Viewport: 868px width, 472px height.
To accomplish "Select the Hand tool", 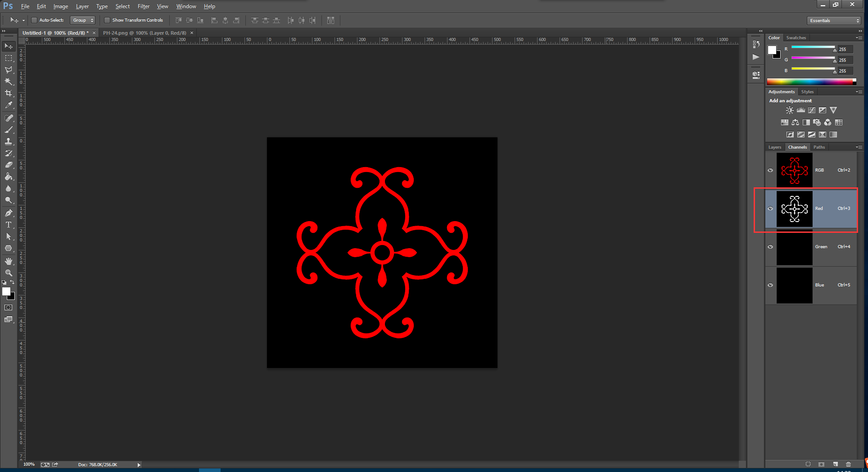I will [x=9, y=261].
